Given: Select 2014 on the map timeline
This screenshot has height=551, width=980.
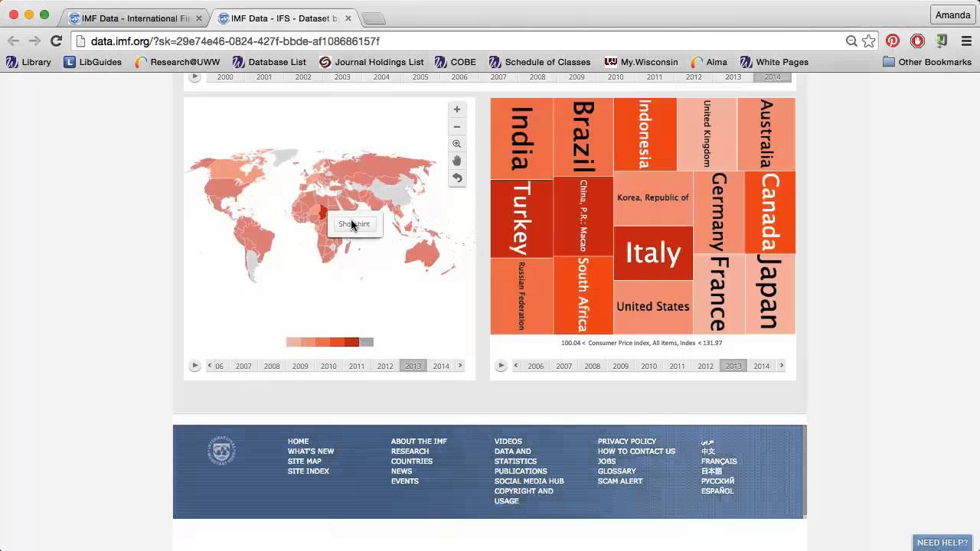Looking at the screenshot, I should click(x=441, y=366).
